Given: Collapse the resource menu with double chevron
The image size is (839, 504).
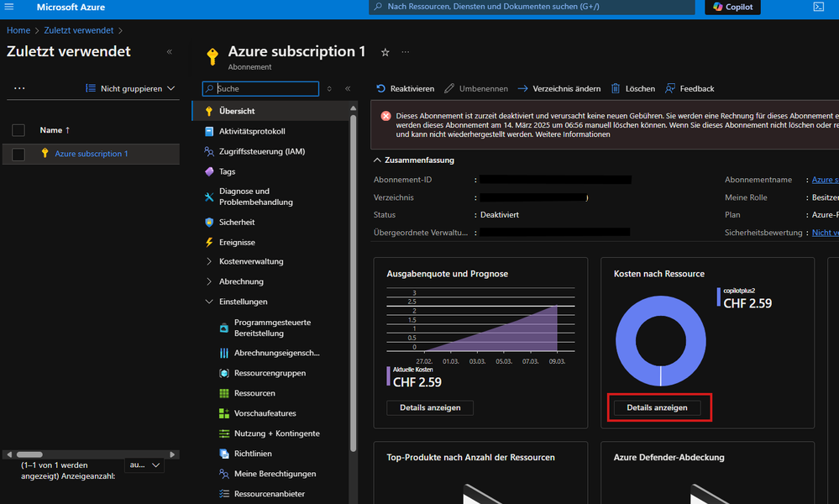Looking at the screenshot, I should [x=348, y=89].
